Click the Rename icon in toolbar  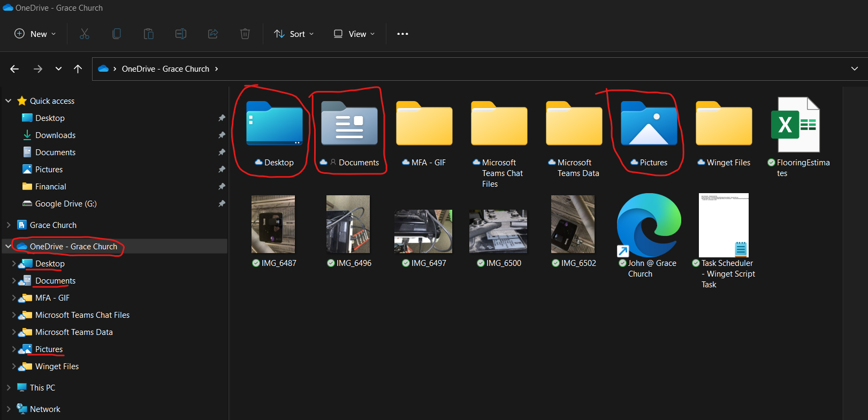[181, 34]
